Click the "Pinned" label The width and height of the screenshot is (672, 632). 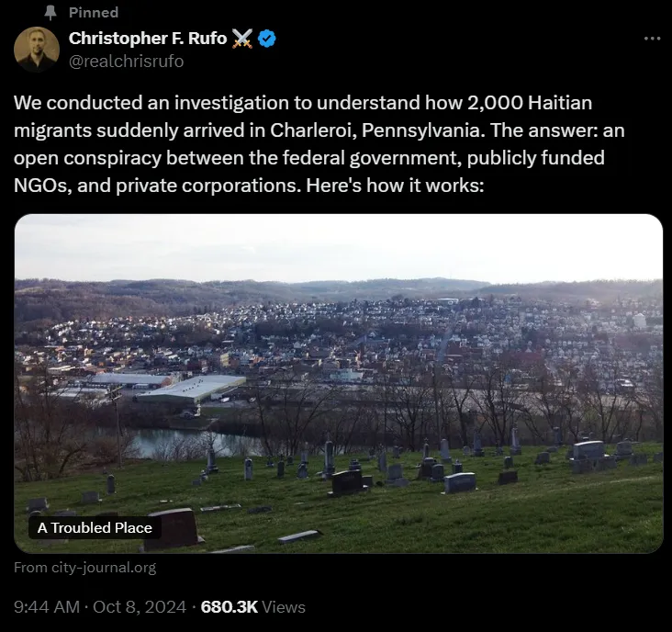pyautogui.click(x=94, y=13)
